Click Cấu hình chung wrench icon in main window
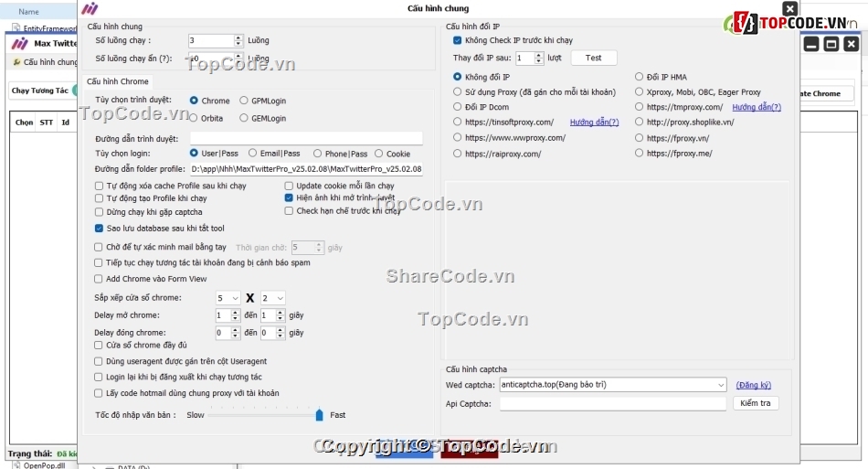868x469 pixels. 16,62
